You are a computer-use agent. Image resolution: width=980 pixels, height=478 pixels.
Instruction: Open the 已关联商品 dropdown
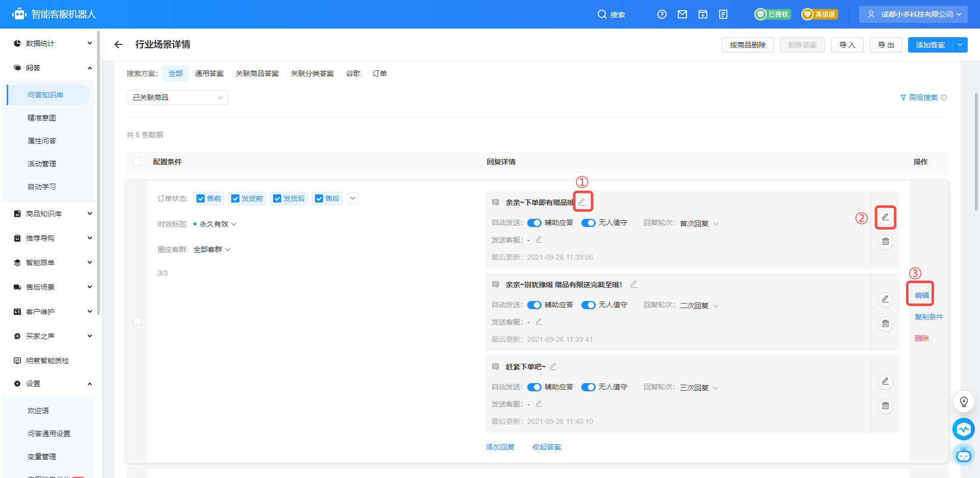point(178,97)
